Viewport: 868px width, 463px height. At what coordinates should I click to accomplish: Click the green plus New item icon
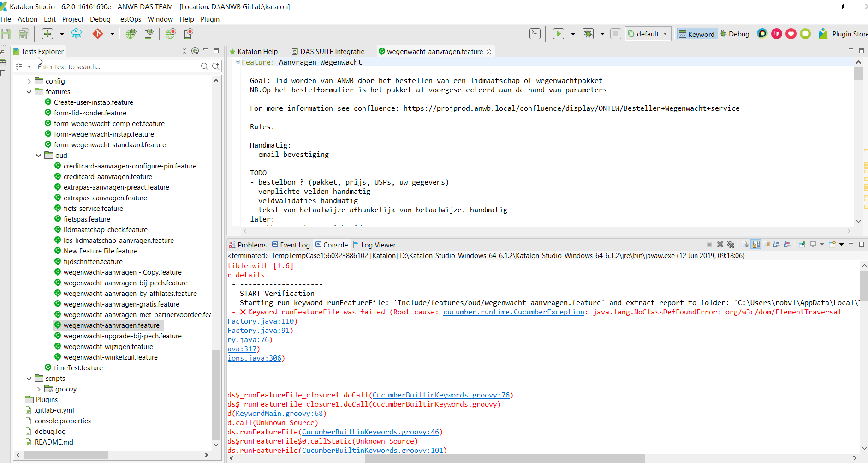click(x=48, y=34)
